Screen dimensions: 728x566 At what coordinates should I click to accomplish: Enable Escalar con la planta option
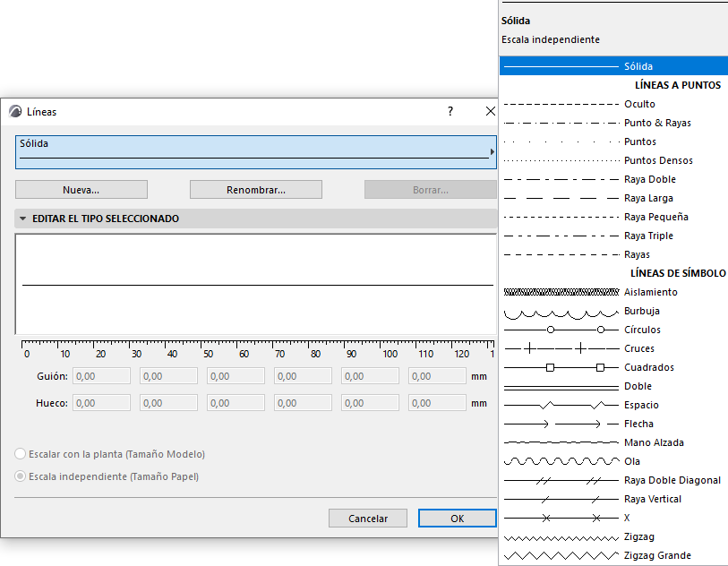(20, 453)
